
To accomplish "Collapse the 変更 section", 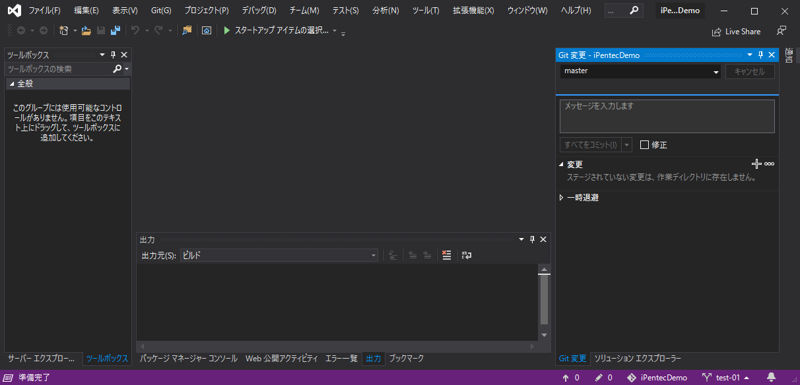I will 562,164.
